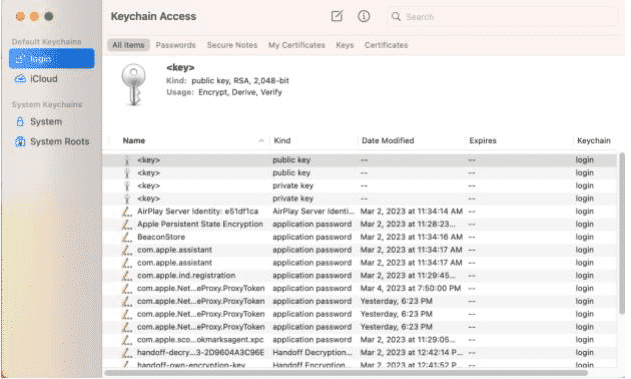Select the login keychain in sidebar
Viewport: 631px width, 379px height.
click(52, 59)
